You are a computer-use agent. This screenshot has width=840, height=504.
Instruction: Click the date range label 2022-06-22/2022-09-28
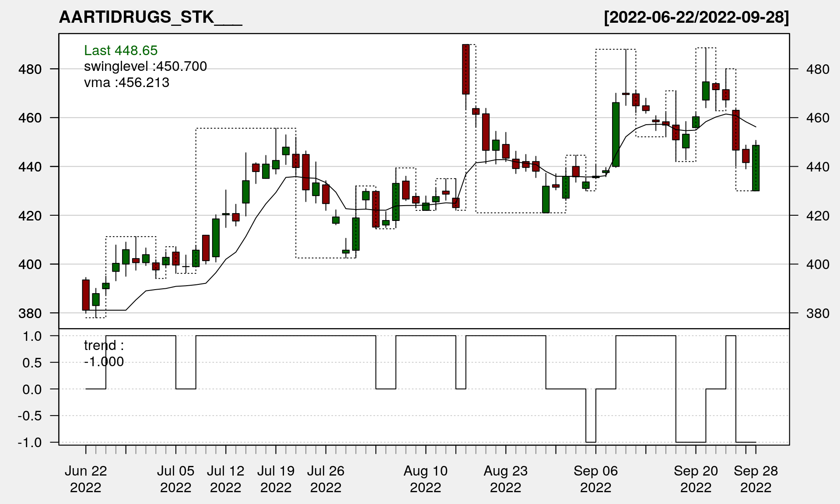click(696, 17)
